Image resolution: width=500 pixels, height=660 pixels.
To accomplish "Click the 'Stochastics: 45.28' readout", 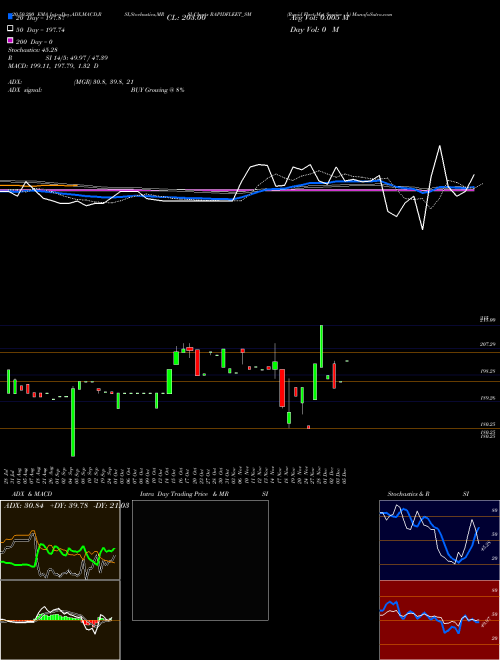I will click(32, 50).
